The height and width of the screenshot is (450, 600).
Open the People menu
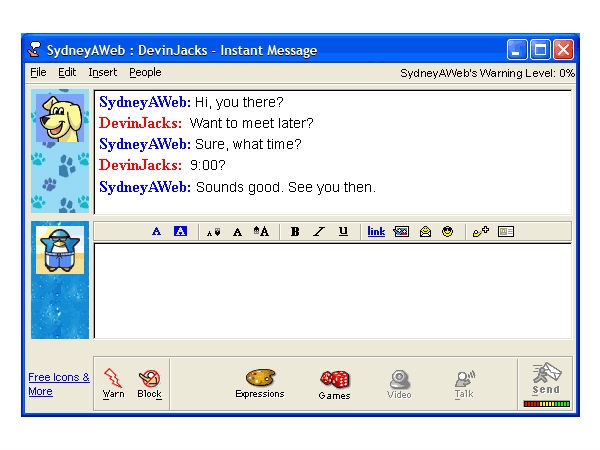click(145, 72)
